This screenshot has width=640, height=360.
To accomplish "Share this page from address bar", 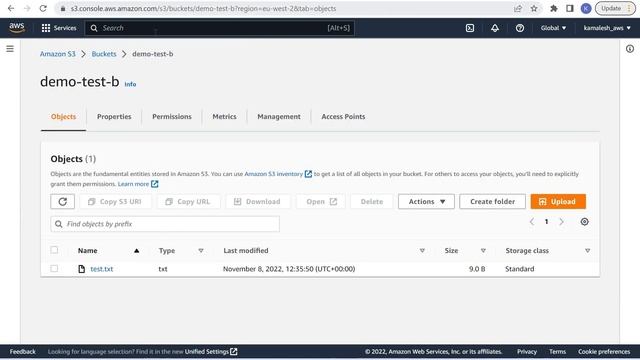I will [518, 8].
